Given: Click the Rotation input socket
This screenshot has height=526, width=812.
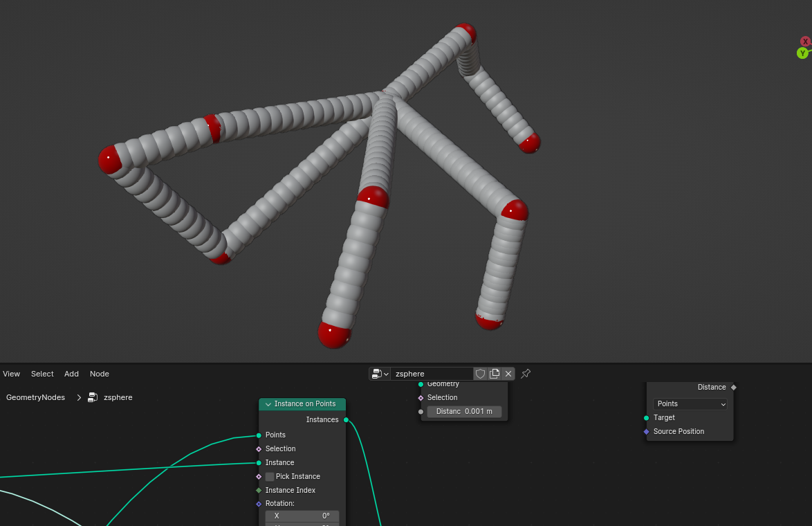Looking at the screenshot, I should coord(259,504).
